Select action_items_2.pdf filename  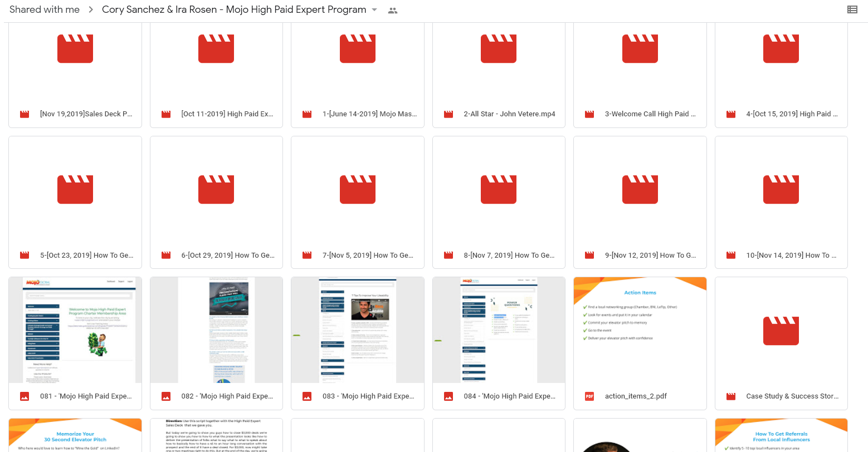[636, 396]
